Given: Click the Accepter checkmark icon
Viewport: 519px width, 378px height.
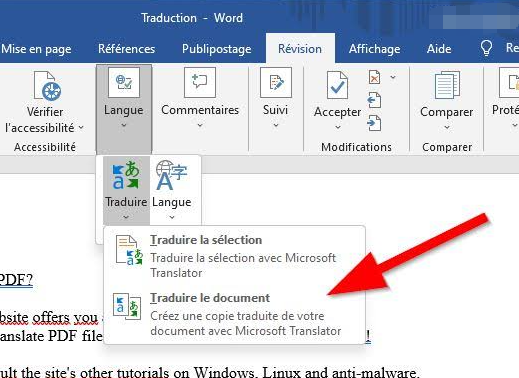Looking at the screenshot, I should (x=337, y=85).
